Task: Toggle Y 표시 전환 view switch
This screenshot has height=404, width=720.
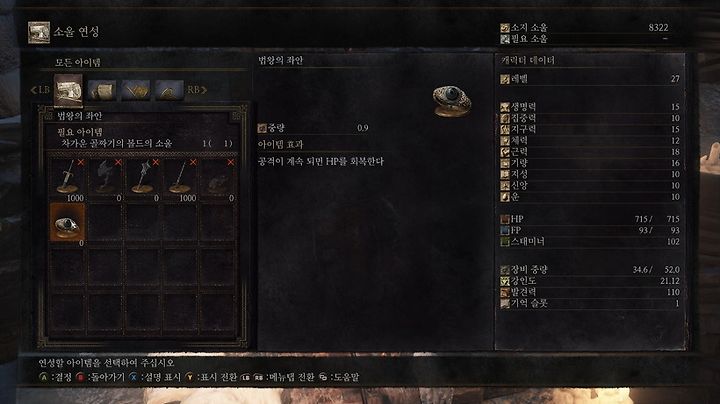Action: pyautogui.click(x=211, y=377)
